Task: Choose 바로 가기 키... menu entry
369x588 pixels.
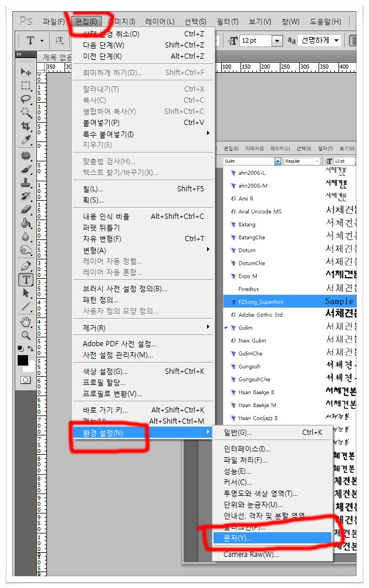Action: click(143, 410)
